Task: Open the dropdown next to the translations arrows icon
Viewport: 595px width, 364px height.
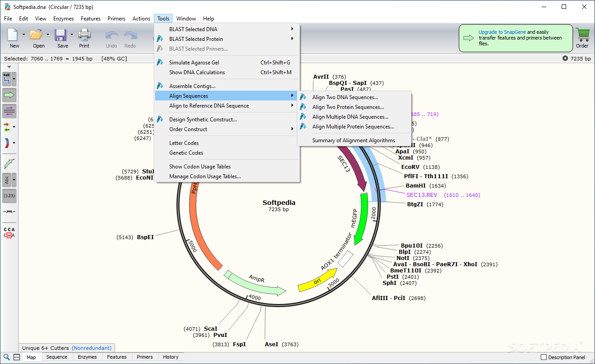Action: [x=14, y=127]
